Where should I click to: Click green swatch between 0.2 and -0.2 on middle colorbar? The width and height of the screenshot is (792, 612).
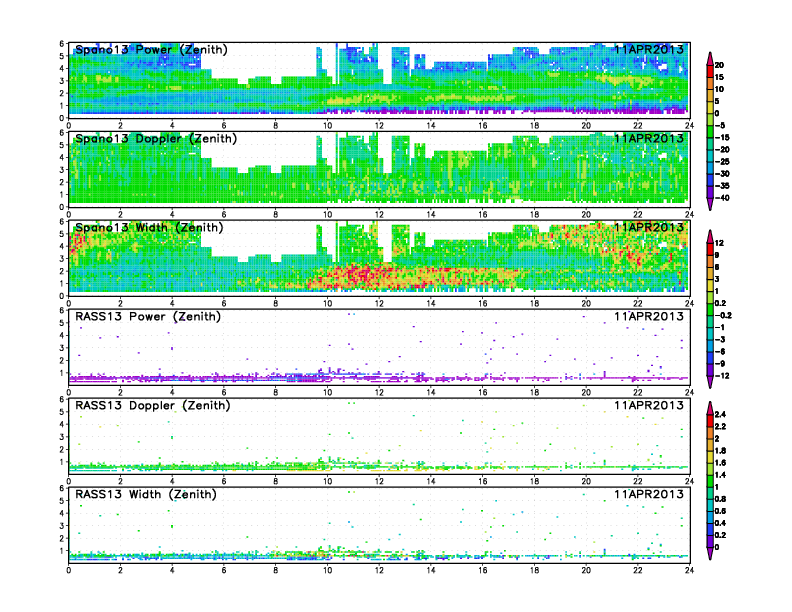click(710, 310)
